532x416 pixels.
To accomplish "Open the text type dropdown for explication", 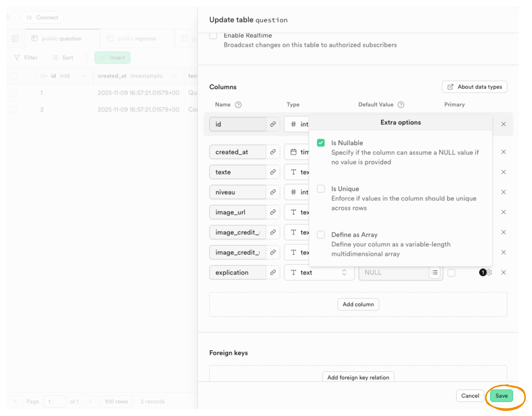I will click(x=319, y=272).
